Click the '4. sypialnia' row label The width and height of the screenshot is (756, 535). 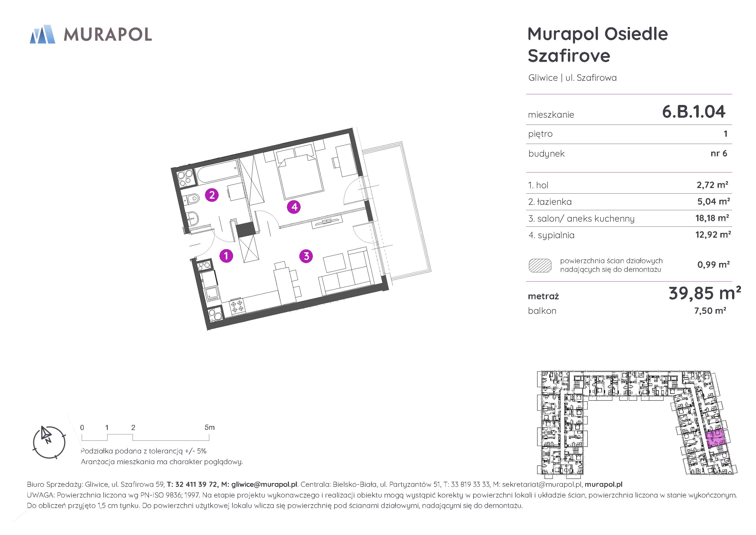[x=551, y=235]
